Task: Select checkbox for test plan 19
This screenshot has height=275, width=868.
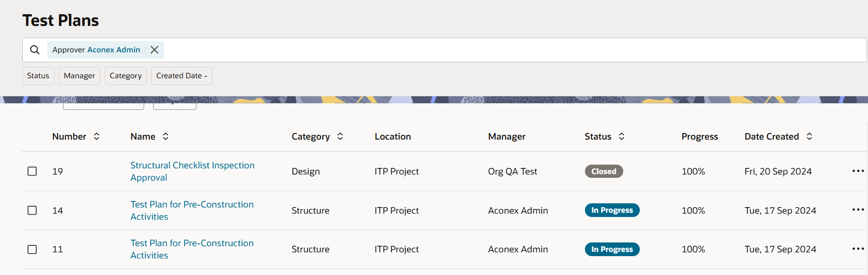Action: coord(32,171)
